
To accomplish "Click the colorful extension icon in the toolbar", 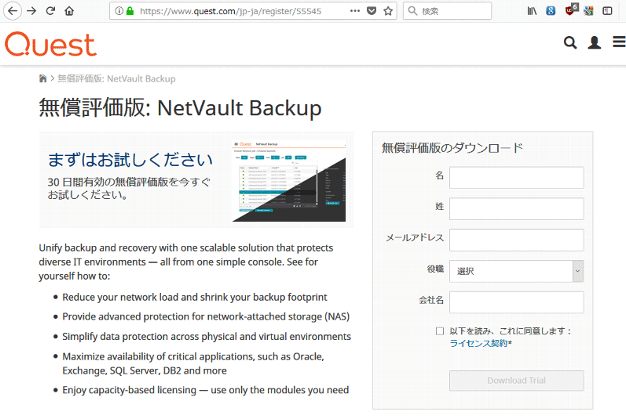I will [x=588, y=11].
